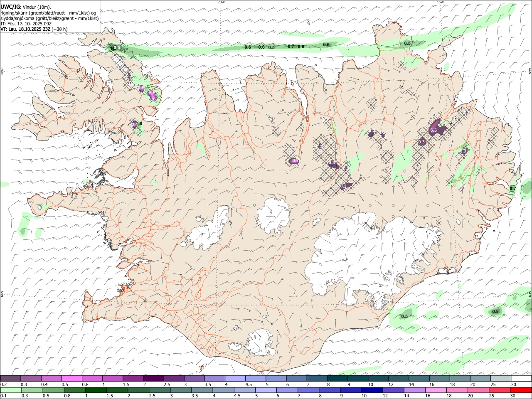Pick the 0.3 mauve snow legend swatch
Image resolution: width=532 pixels, height=399 pixels.
click(x=31, y=378)
